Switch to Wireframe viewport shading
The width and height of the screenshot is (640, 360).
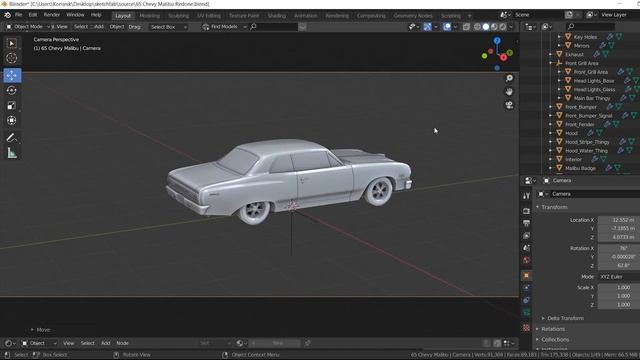click(x=477, y=27)
